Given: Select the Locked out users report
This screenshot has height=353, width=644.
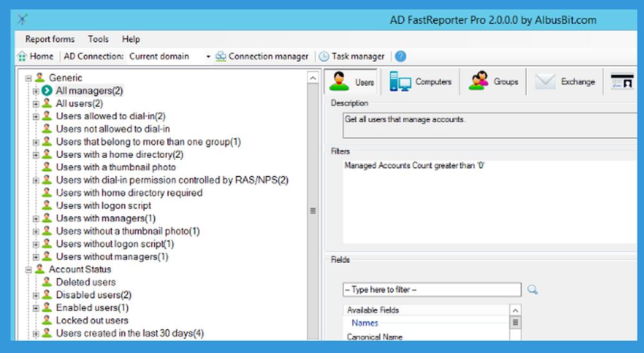Looking at the screenshot, I should [x=92, y=321].
